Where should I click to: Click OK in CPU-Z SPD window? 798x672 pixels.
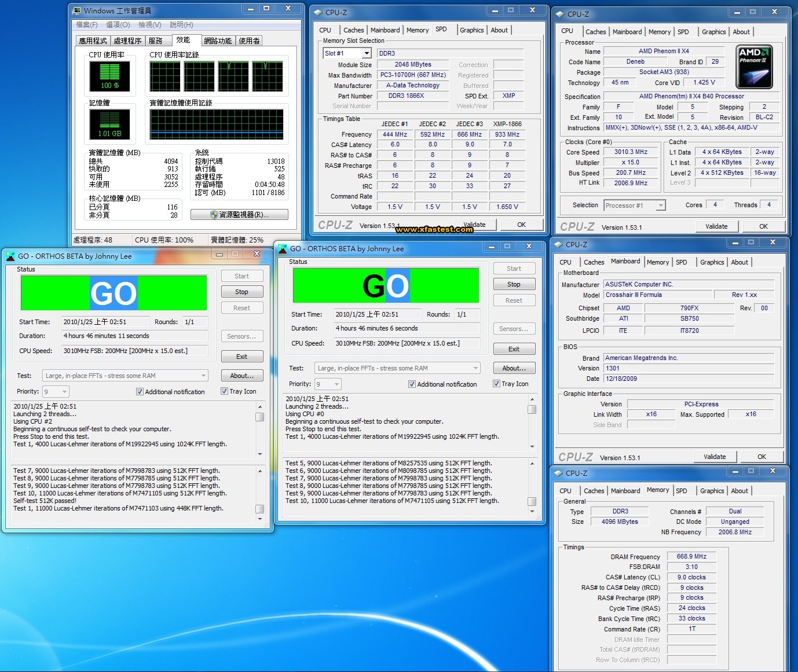[521, 225]
